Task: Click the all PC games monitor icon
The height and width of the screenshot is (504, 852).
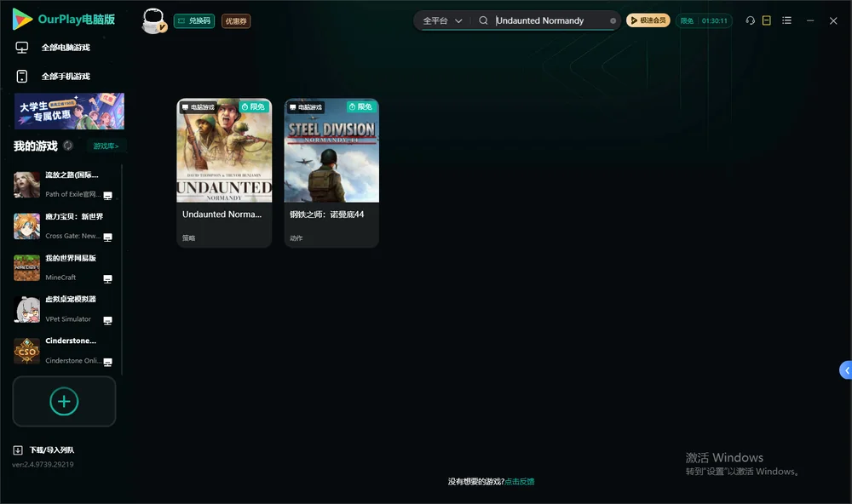Action: 22,48
